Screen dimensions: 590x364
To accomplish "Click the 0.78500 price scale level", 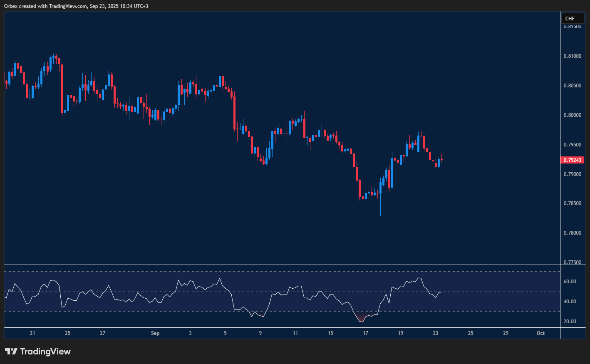I will pos(573,203).
